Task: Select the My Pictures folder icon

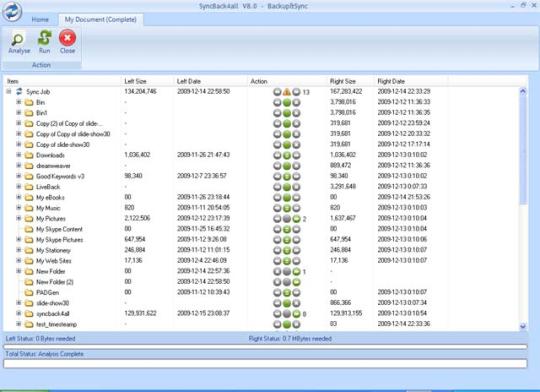Action: (x=29, y=219)
